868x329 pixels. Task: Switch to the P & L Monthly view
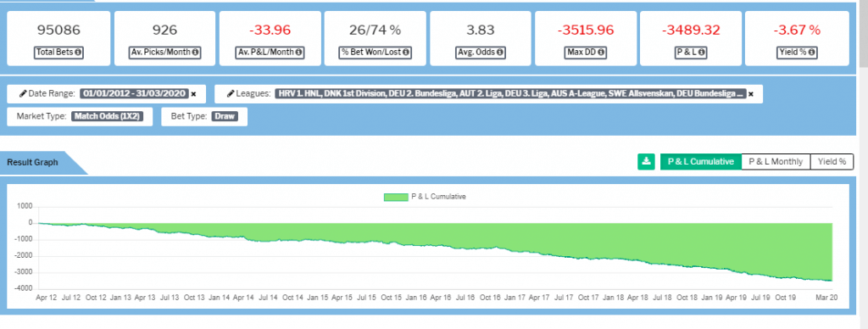(x=776, y=162)
